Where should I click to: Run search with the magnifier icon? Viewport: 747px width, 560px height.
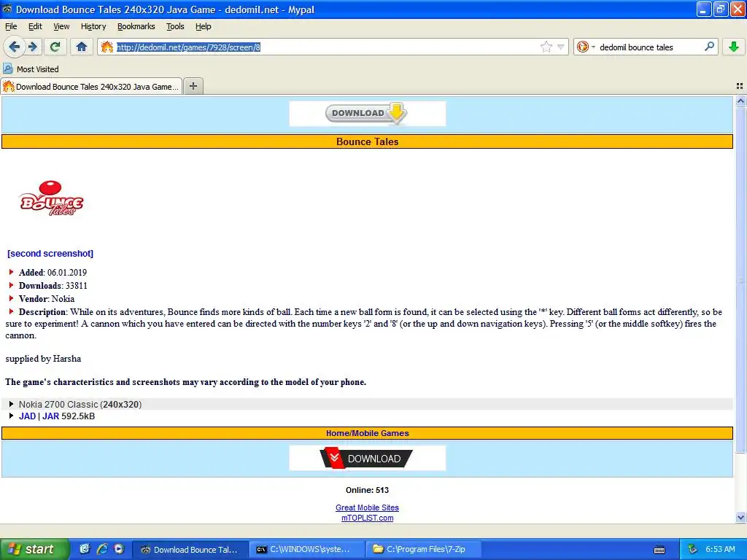[x=709, y=47]
